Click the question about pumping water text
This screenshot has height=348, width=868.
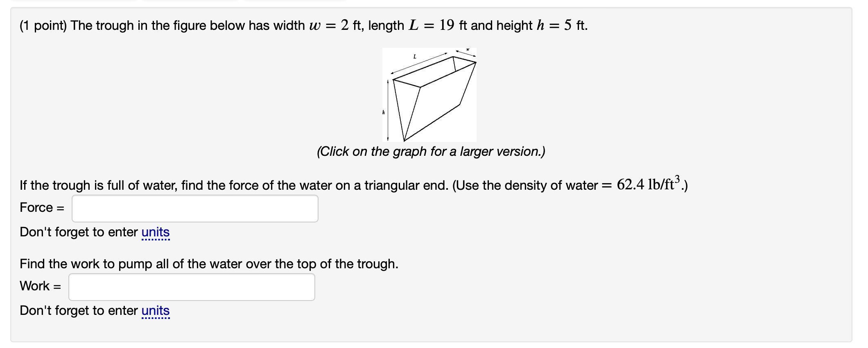click(209, 264)
